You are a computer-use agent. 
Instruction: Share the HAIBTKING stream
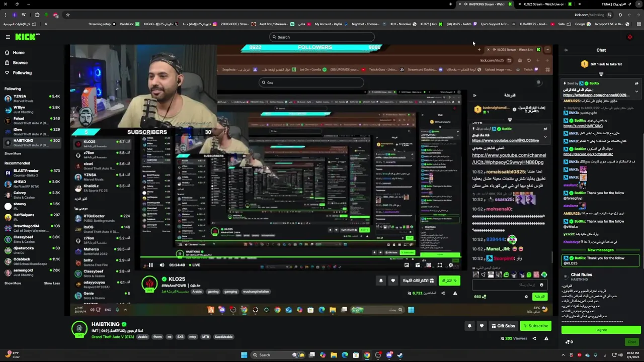pyautogui.click(x=534, y=338)
